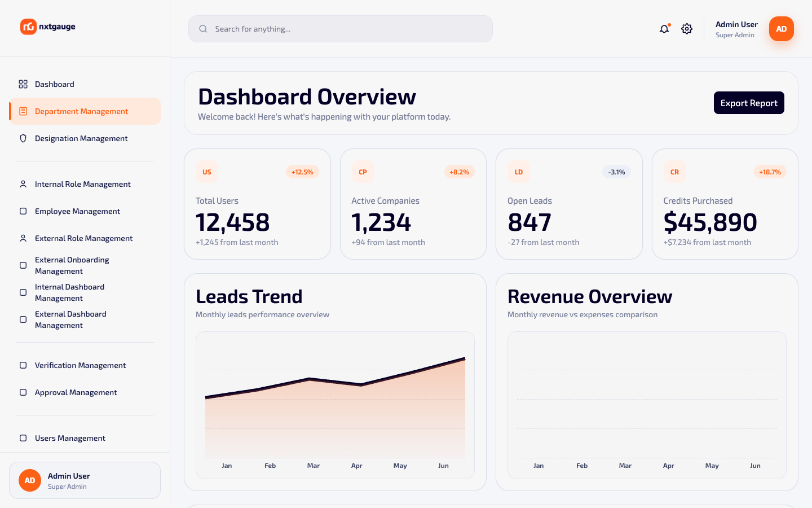Open Users Management sidebar entry
This screenshot has height=508, width=812.
(85, 438)
